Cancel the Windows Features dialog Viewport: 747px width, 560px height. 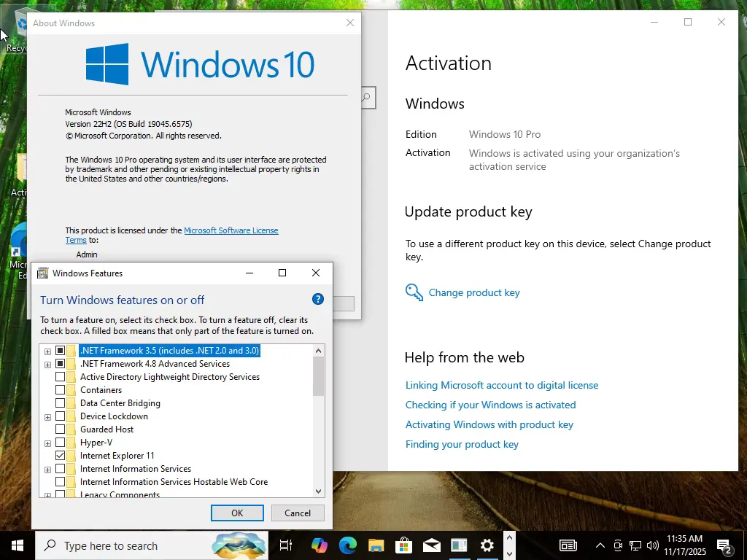click(x=298, y=513)
